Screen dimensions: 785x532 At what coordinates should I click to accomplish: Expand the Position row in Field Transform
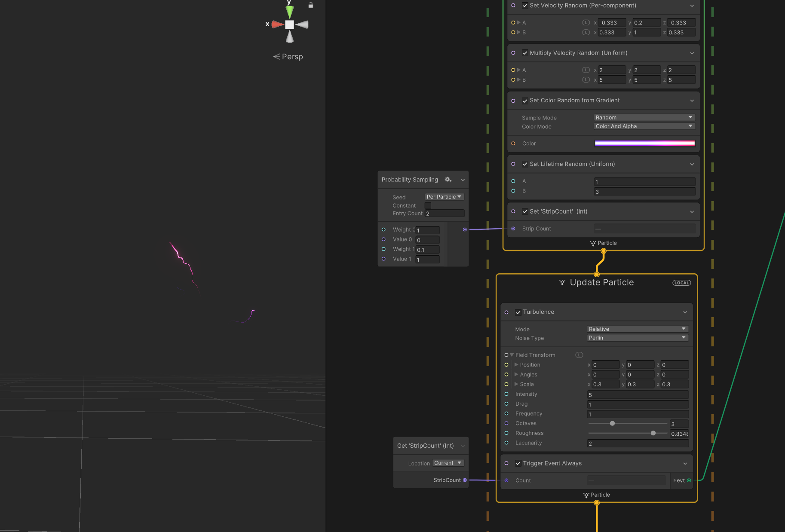point(516,365)
